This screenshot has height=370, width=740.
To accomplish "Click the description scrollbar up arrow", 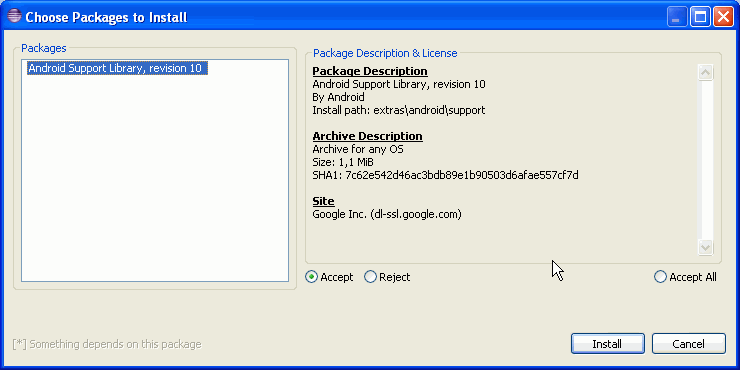I will (x=706, y=73).
